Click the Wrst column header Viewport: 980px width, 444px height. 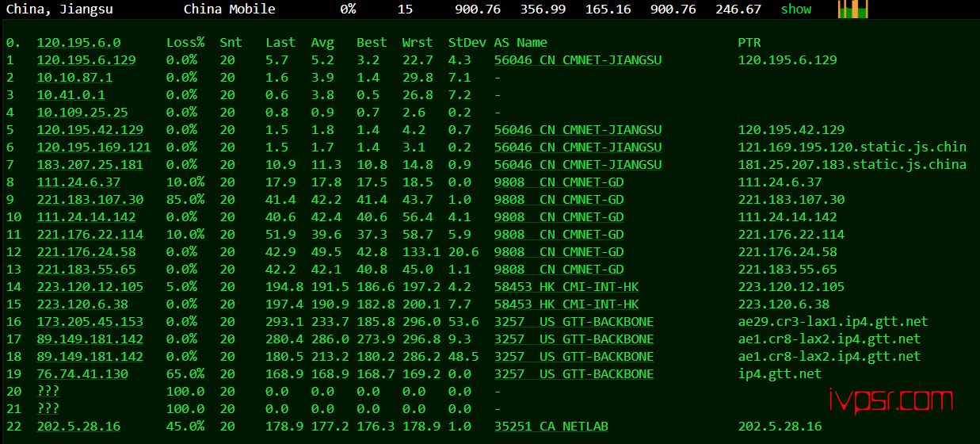pos(418,43)
